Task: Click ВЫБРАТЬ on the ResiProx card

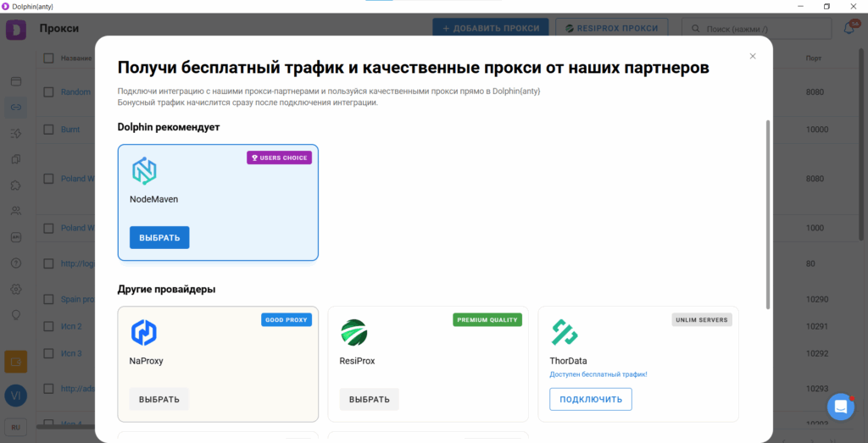Action: click(x=370, y=399)
